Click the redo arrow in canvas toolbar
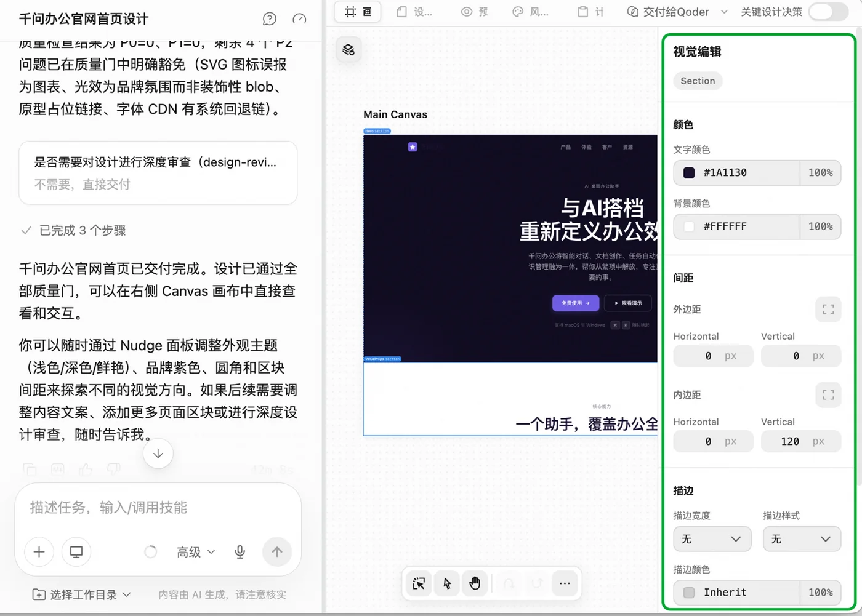 (x=537, y=583)
